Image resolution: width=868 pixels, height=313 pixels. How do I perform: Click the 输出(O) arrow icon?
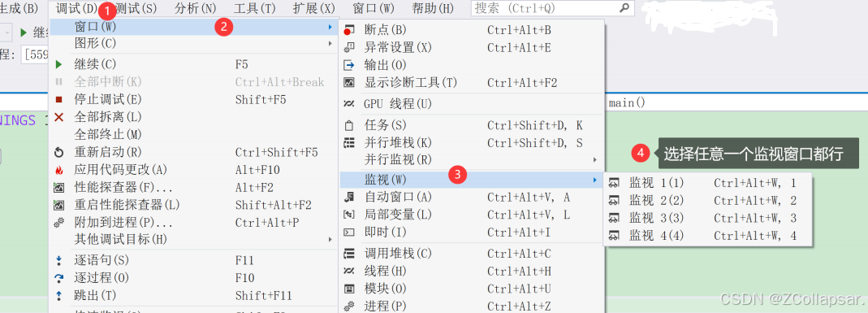[349, 65]
